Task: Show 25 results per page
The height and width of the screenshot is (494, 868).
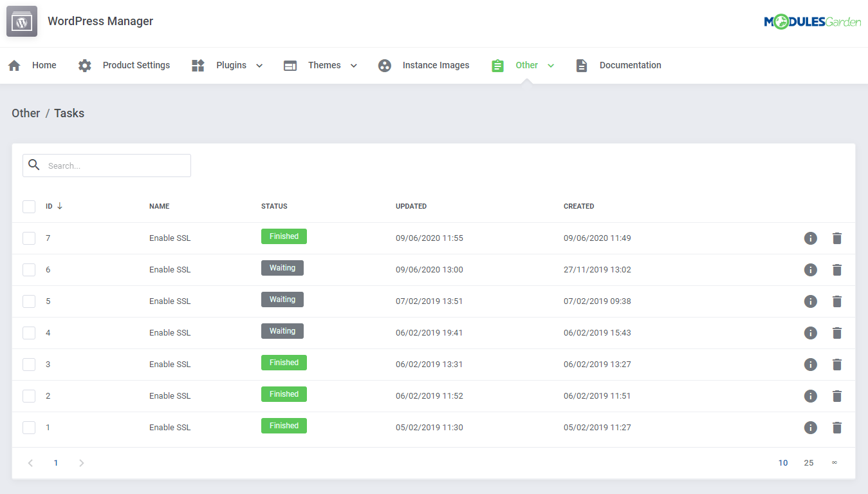Action: [809, 462]
